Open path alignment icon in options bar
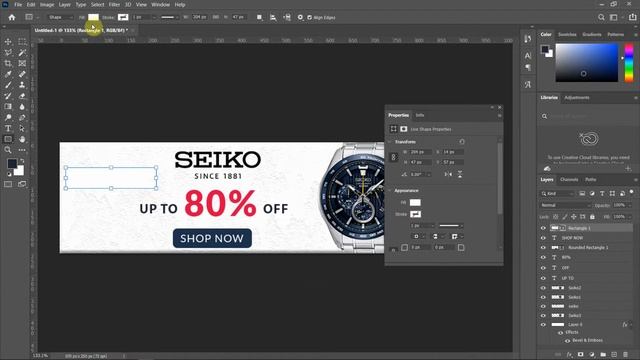This screenshot has height=360, width=640. pyautogui.click(x=273, y=17)
